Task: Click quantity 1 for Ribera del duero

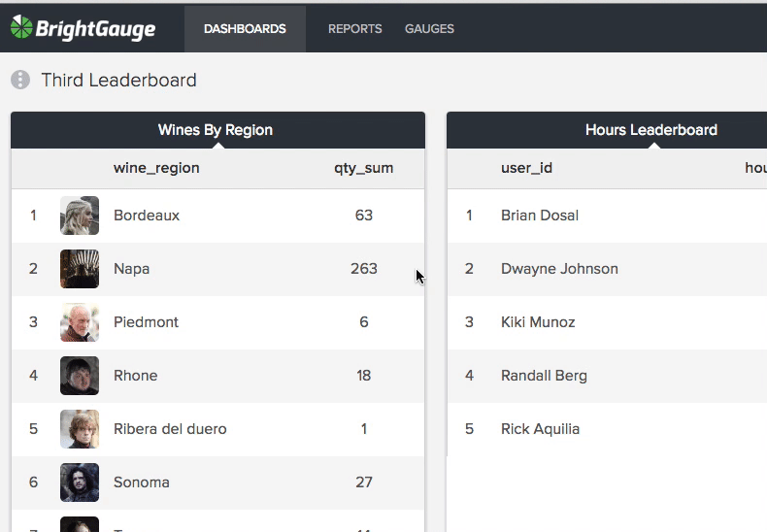Action: 364,429
